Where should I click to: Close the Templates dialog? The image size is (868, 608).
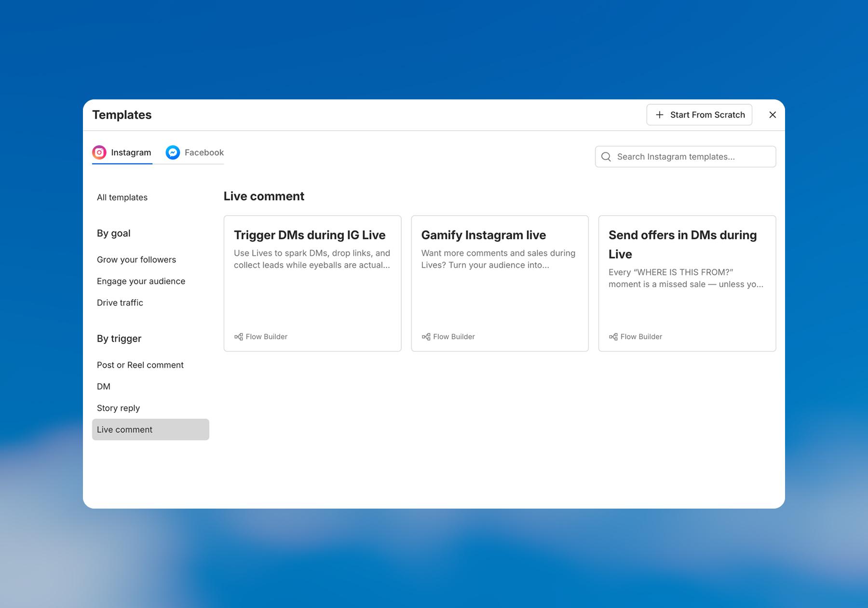tap(773, 115)
